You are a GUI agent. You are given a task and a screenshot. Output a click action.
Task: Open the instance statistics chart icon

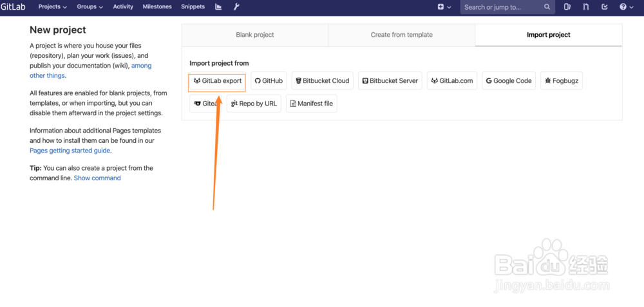pos(218,7)
